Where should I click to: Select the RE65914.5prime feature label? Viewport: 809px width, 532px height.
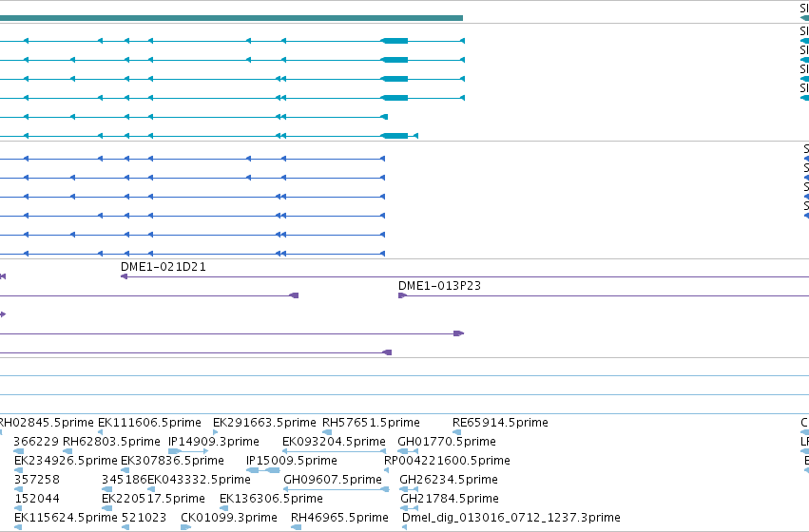500,423
